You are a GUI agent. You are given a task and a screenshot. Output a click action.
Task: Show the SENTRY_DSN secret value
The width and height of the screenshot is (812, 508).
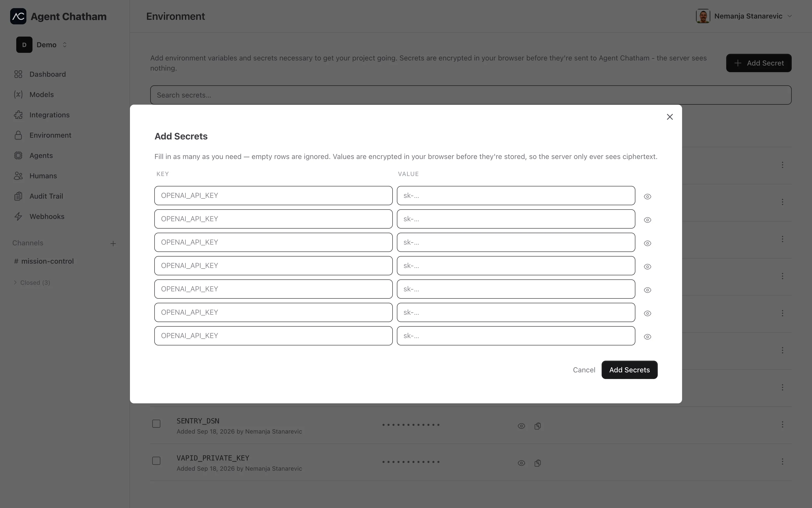(x=521, y=426)
